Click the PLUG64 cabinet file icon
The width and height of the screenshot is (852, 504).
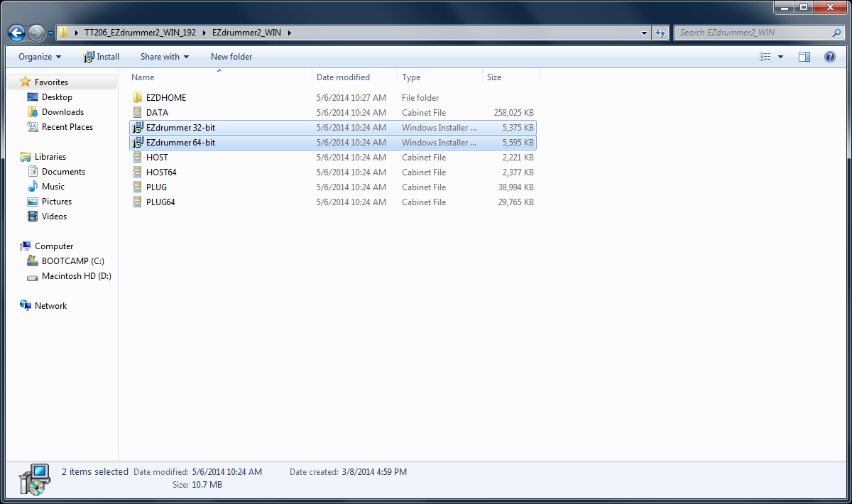click(138, 202)
